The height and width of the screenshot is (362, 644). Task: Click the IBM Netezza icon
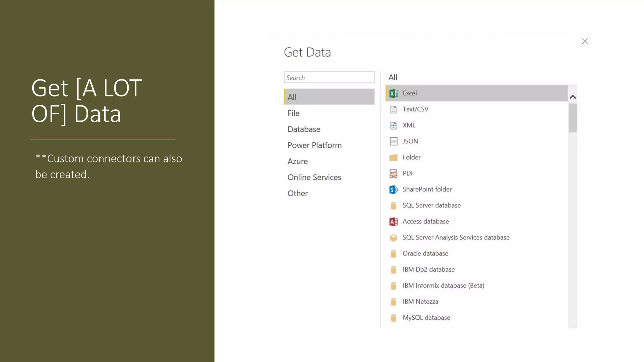point(393,302)
